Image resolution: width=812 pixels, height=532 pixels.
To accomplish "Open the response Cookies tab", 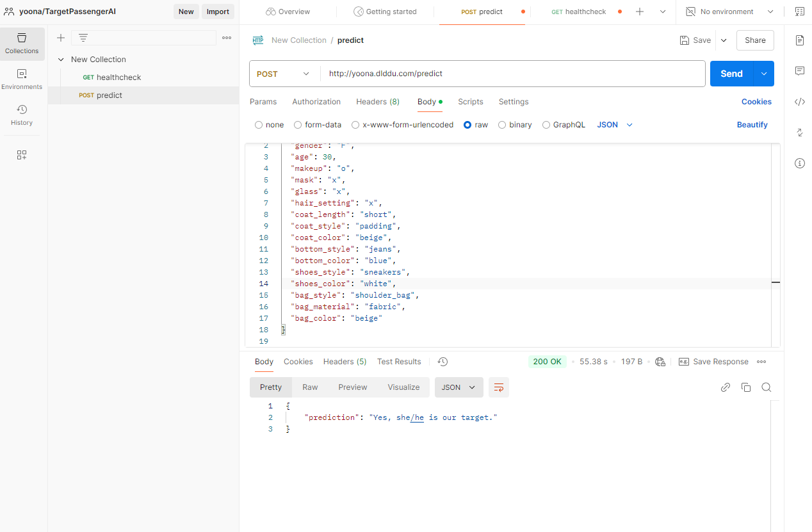I will [x=298, y=362].
